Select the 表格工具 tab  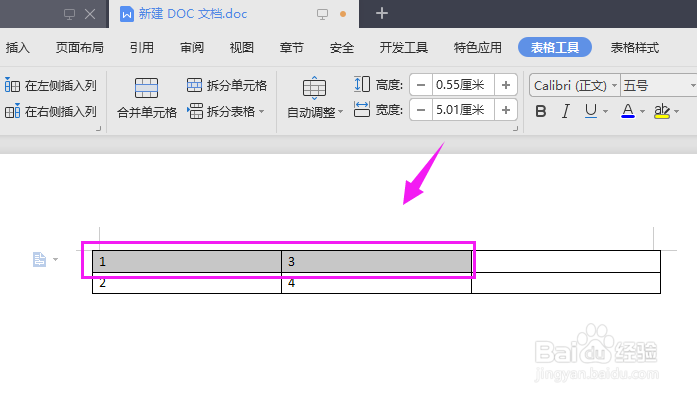point(555,47)
